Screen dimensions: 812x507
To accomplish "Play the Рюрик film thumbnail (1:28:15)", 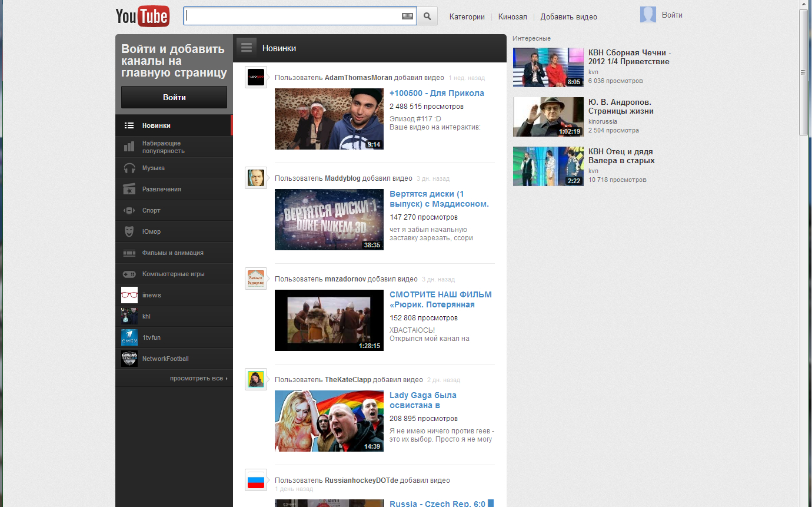I will click(329, 320).
